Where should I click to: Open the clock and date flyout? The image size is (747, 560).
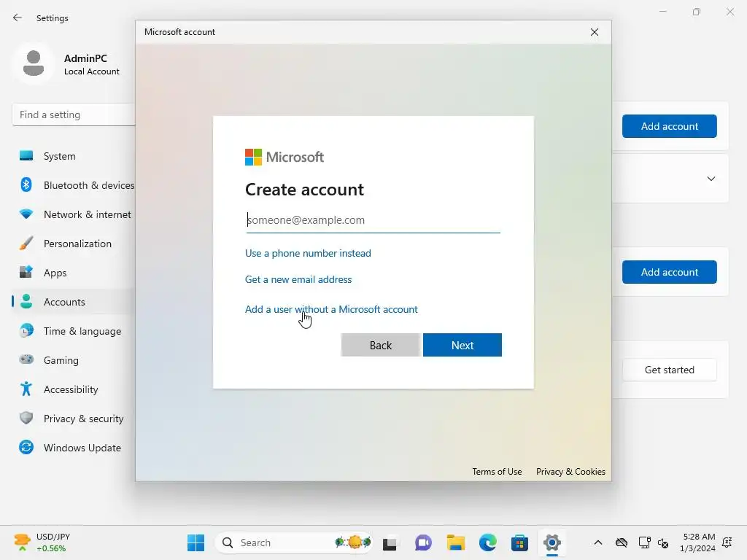coord(697,542)
